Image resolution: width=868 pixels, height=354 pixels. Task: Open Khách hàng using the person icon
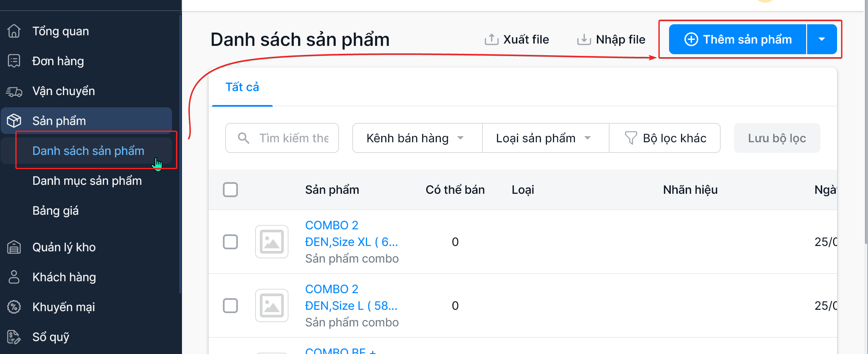coord(14,277)
